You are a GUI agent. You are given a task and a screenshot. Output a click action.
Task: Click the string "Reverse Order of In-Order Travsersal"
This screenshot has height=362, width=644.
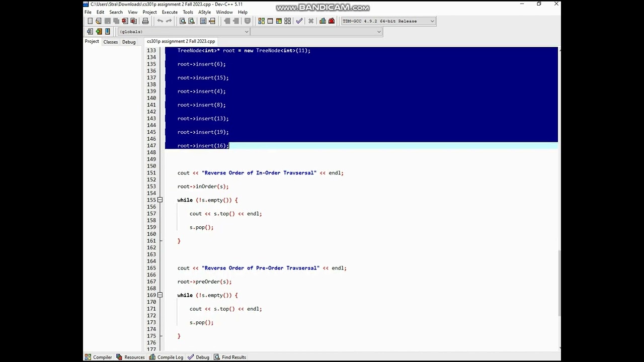click(x=259, y=173)
